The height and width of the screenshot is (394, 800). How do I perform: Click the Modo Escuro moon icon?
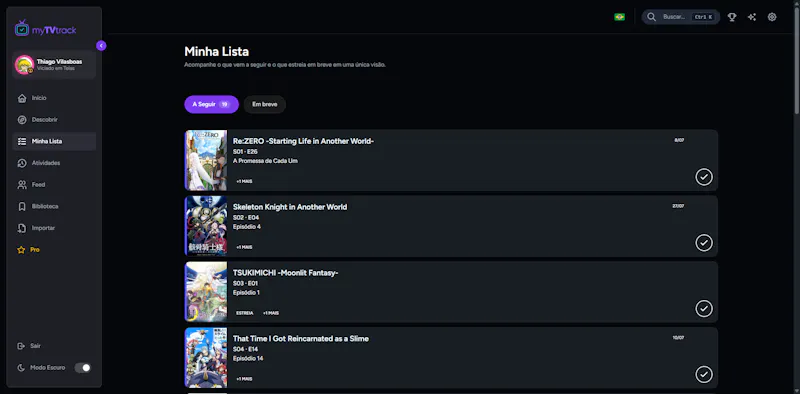coord(21,367)
